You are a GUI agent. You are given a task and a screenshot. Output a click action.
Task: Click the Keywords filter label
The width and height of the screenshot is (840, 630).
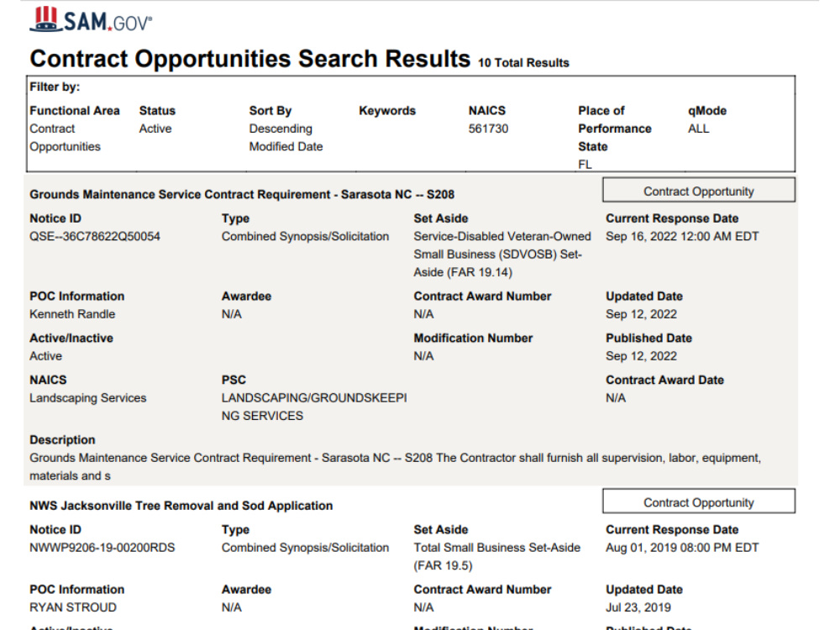click(386, 110)
